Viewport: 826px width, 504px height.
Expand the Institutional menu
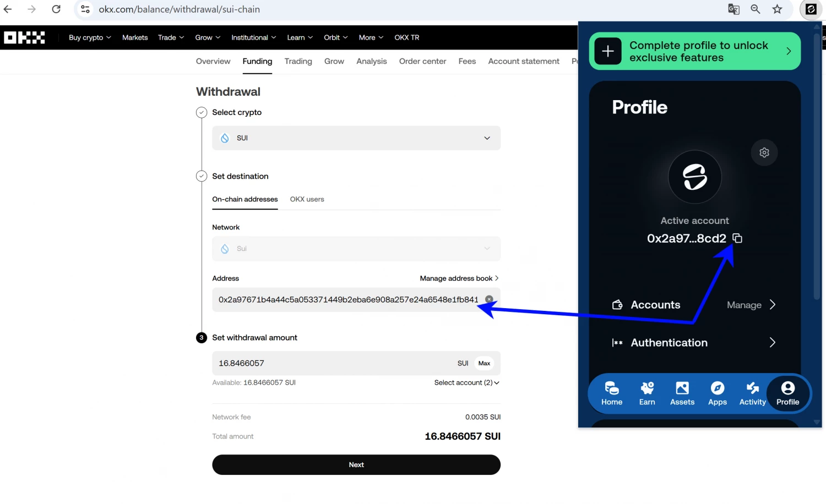tap(253, 37)
